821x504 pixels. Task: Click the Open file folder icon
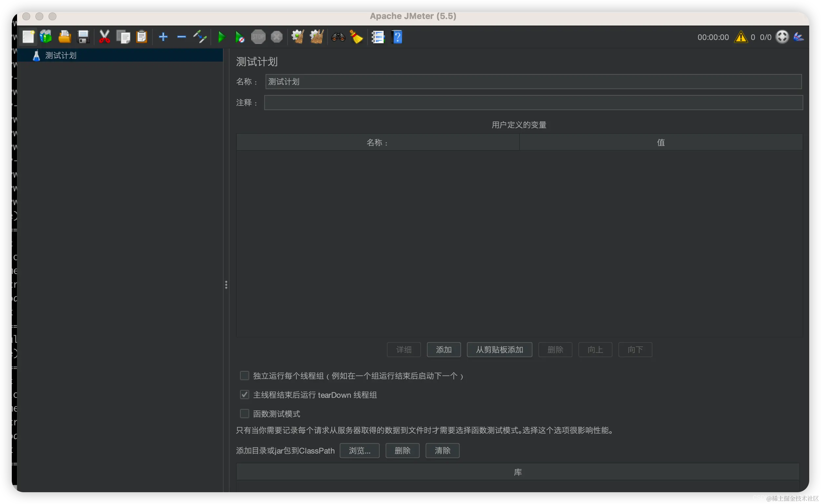(65, 37)
